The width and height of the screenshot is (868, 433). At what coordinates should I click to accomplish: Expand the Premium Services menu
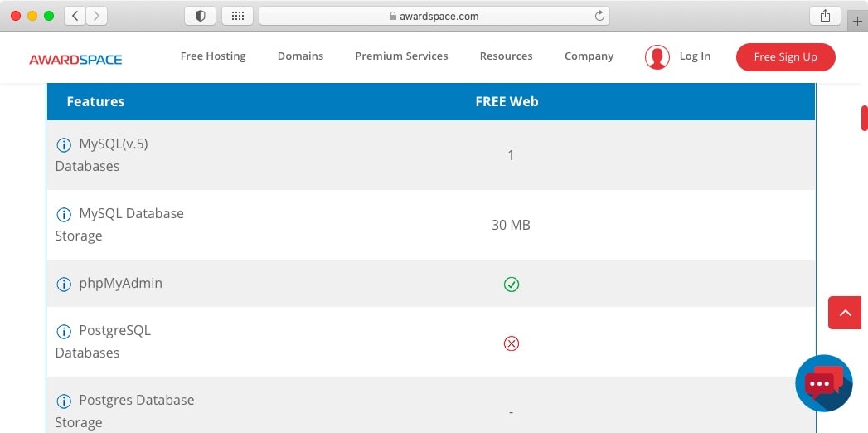[401, 56]
